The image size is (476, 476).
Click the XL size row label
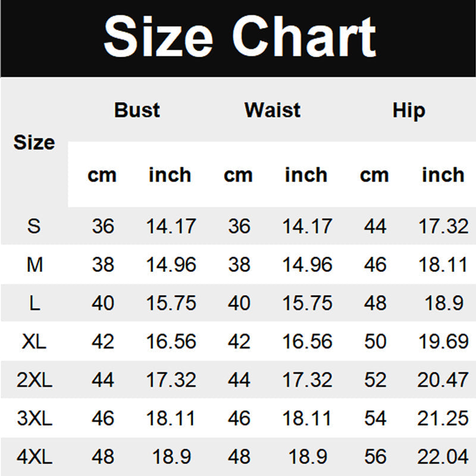tap(35, 342)
